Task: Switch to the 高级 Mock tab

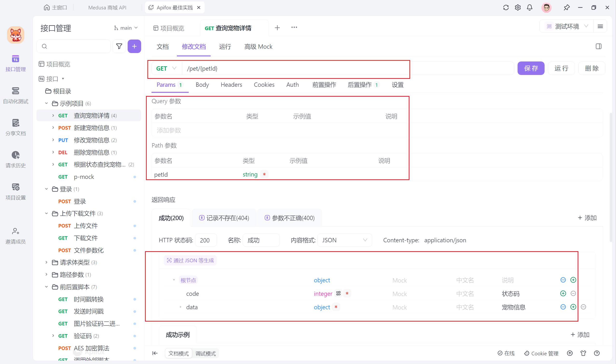Action: [258, 47]
